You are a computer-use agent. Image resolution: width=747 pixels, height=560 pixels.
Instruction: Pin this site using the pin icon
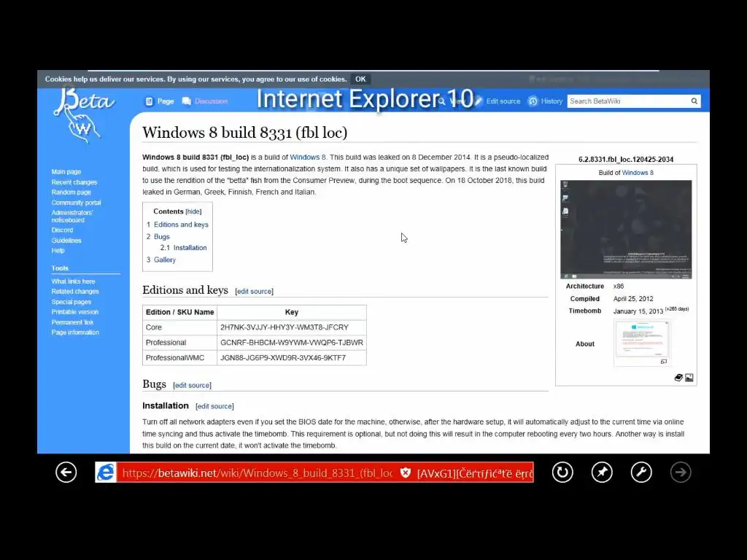602,472
